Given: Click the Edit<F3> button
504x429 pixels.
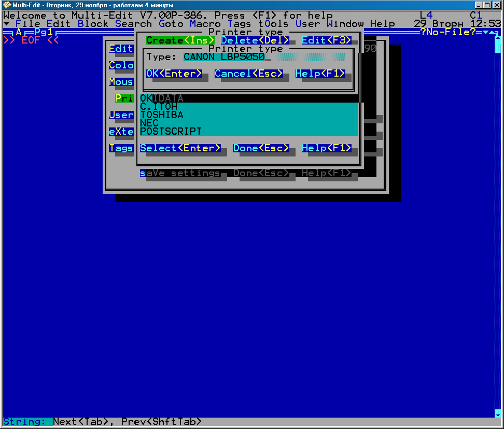Looking at the screenshot, I should coord(327,40).
